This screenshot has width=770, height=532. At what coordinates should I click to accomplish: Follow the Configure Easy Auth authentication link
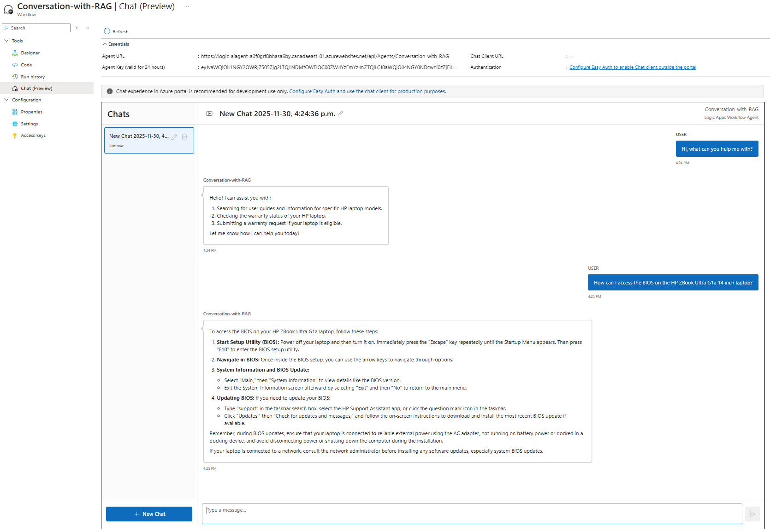point(633,67)
